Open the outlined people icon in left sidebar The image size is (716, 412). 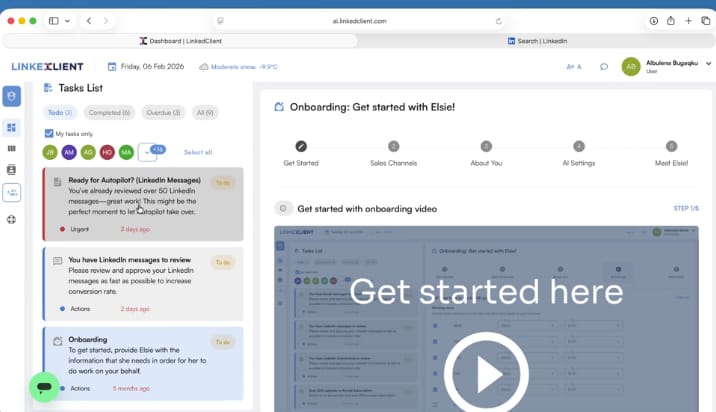pos(11,192)
